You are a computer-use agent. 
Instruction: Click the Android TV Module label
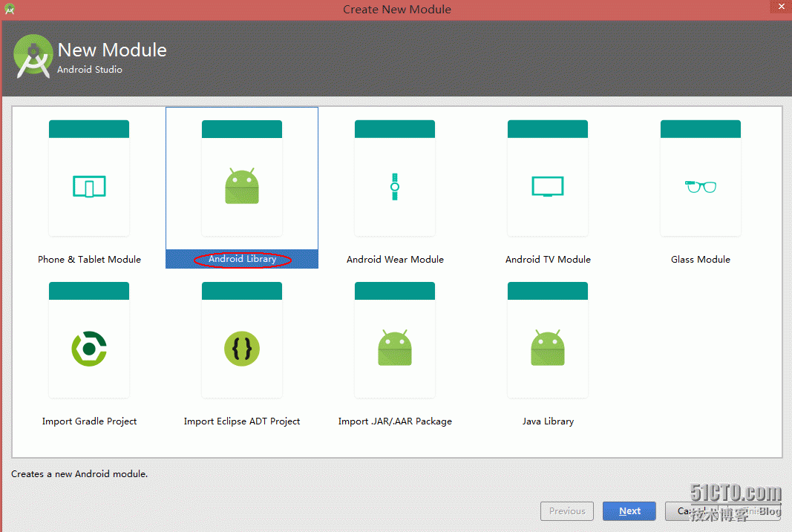pyautogui.click(x=548, y=260)
